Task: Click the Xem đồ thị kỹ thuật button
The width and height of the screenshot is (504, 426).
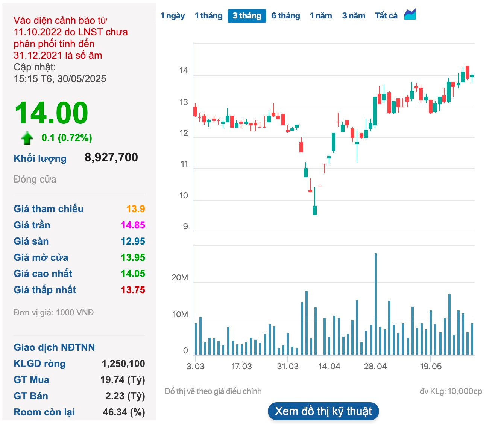Action: (323, 411)
